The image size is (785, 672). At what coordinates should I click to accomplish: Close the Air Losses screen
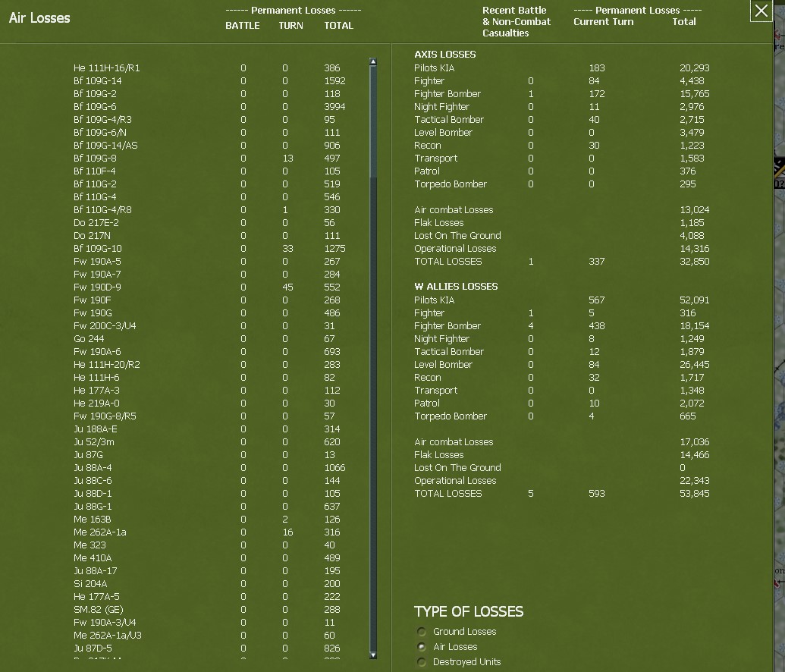[761, 11]
